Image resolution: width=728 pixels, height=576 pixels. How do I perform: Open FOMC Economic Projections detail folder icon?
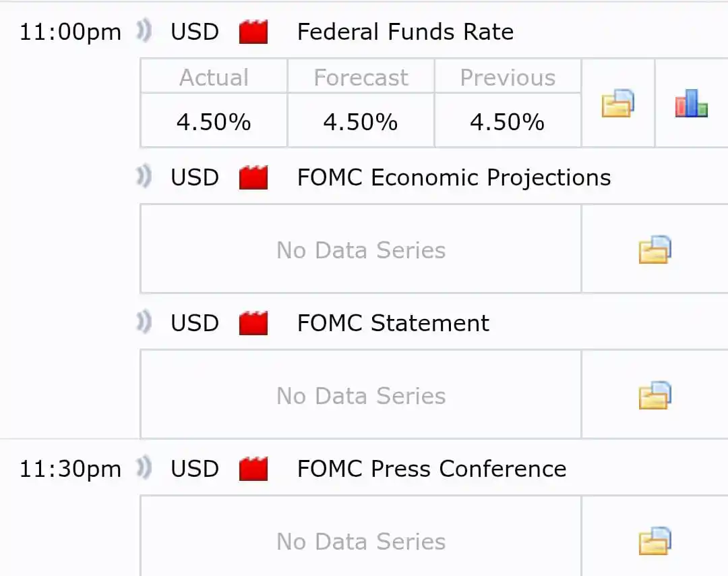[x=655, y=250]
